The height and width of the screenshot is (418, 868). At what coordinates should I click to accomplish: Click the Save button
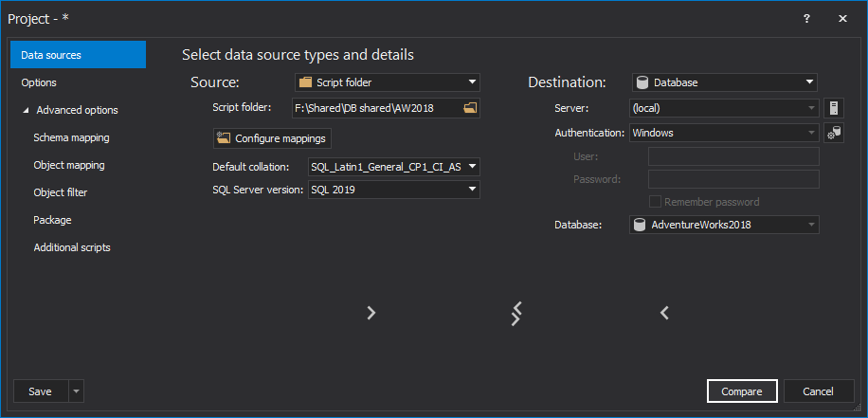[x=41, y=391]
